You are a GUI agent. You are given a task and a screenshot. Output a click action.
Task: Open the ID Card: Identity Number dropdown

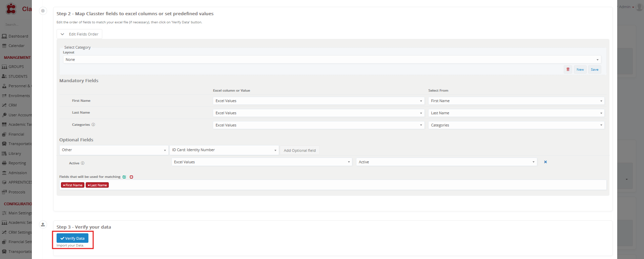tap(224, 150)
